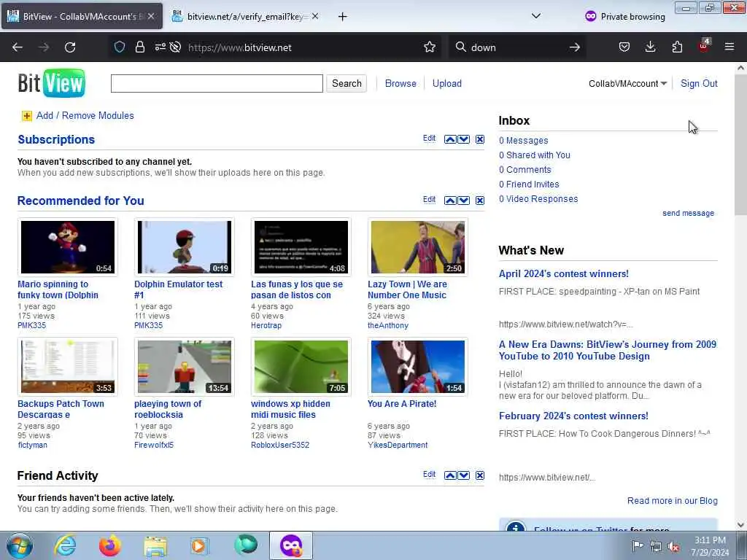747x560 pixels.
Task: Click the yellow Add/Remove Modules plus icon
Action: 27,116
